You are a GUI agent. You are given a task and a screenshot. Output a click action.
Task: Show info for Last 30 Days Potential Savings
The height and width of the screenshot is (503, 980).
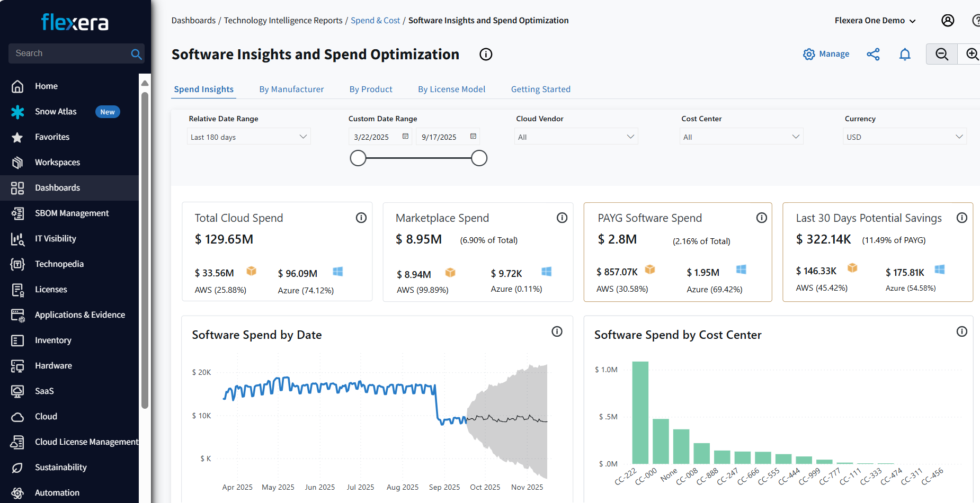tap(962, 218)
